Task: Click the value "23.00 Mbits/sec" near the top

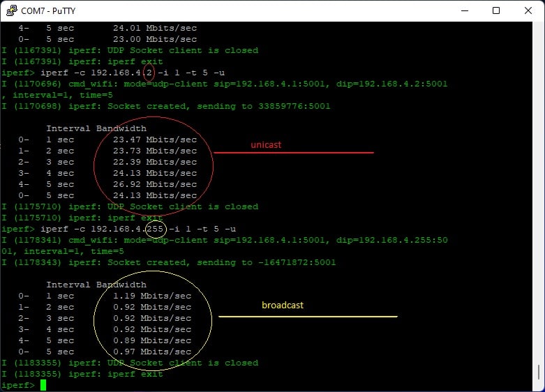Action: [155, 39]
